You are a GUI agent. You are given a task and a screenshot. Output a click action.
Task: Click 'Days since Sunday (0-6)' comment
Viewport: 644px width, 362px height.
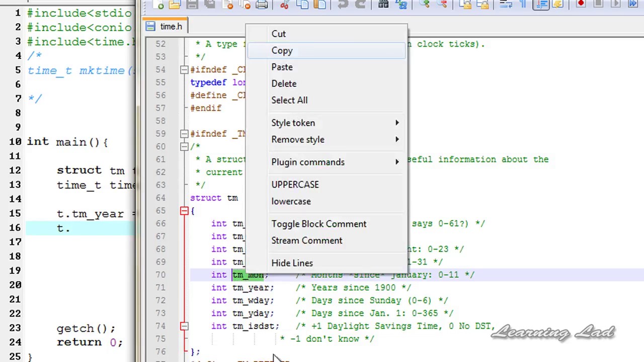(x=372, y=300)
